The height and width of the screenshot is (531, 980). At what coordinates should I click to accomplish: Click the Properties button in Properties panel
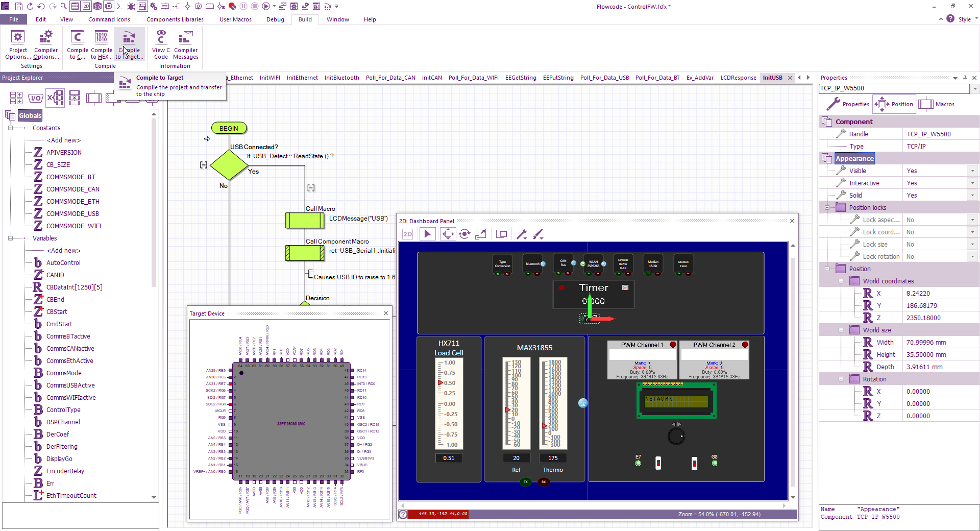pyautogui.click(x=848, y=104)
